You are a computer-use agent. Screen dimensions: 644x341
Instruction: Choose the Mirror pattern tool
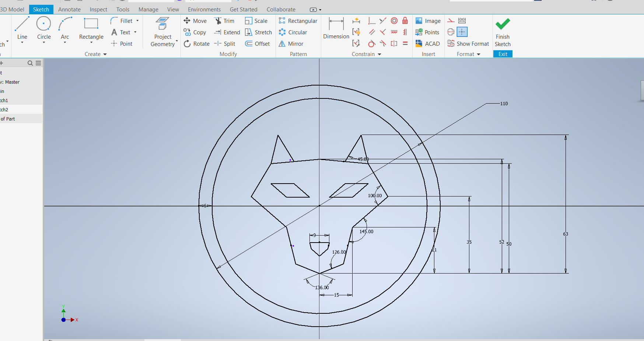(x=291, y=44)
